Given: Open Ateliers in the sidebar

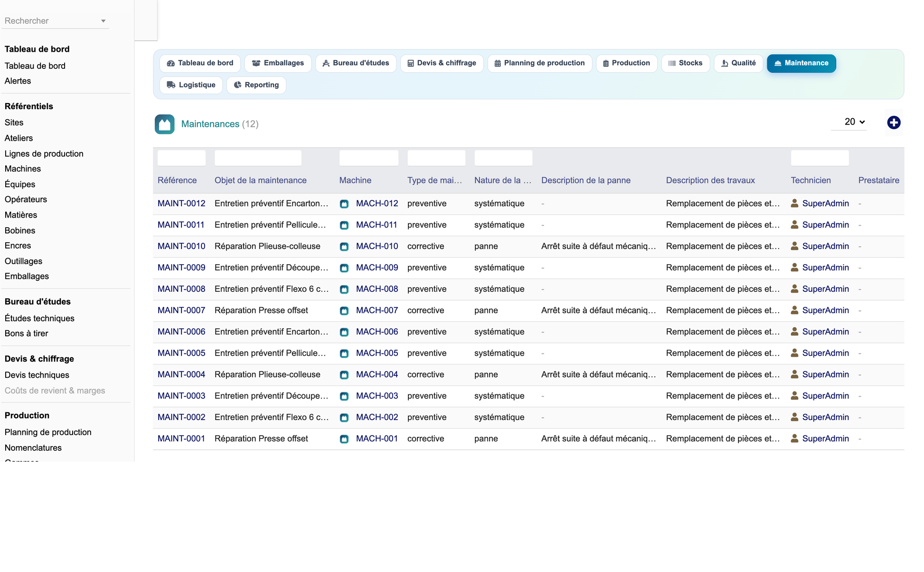Looking at the screenshot, I should [19, 138].
